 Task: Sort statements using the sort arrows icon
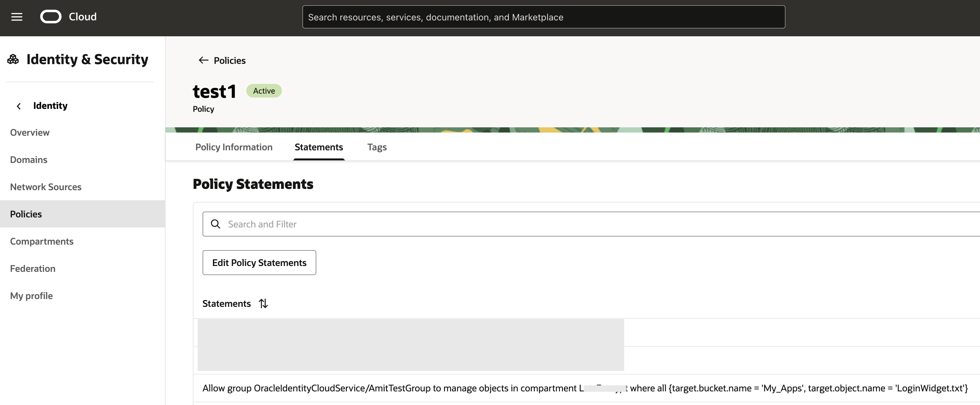click(263, 304)
